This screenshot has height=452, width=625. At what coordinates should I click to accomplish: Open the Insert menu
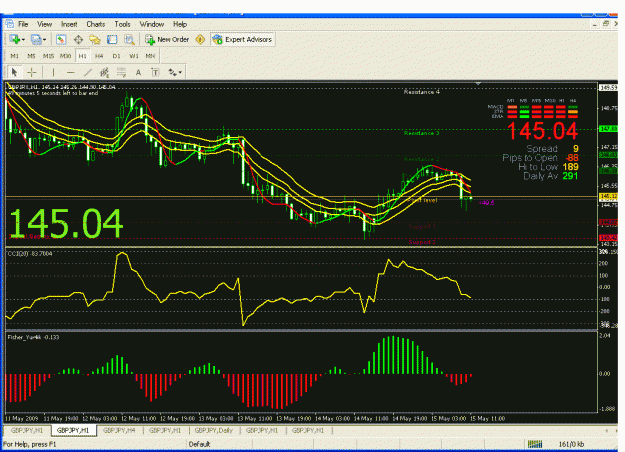point(69,24)
